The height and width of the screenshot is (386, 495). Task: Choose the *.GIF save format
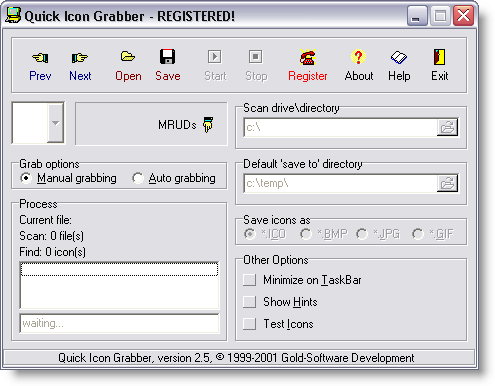418,234
